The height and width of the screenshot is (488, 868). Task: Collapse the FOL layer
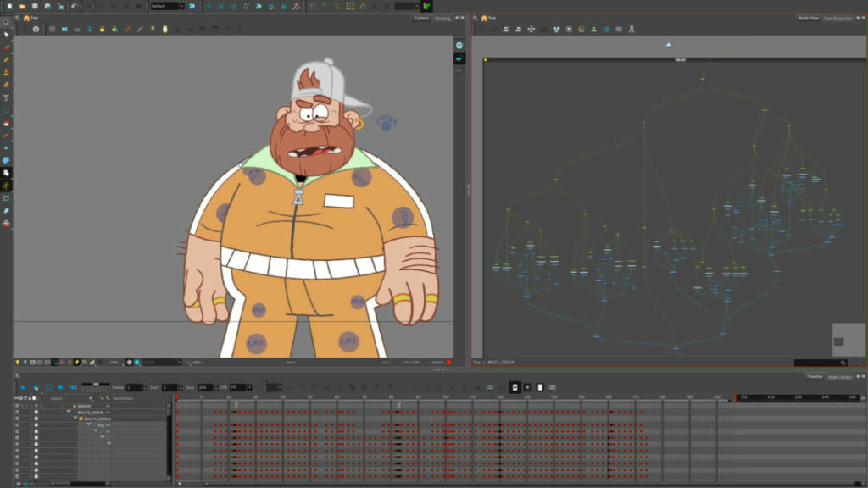(x=89, y=424)
